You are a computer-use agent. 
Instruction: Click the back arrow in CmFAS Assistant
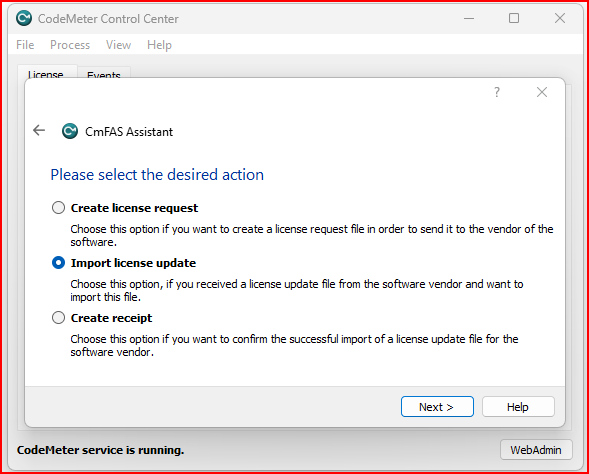[39, 130]
